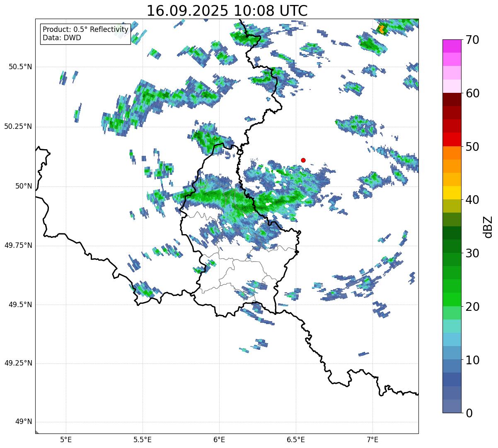
Task: Click the longitude label 7°E
Action: (372, 440)
